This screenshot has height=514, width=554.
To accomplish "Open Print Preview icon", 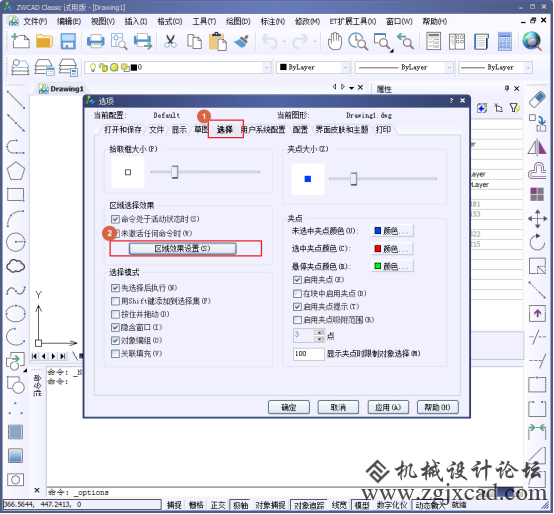I will point(119,41).
